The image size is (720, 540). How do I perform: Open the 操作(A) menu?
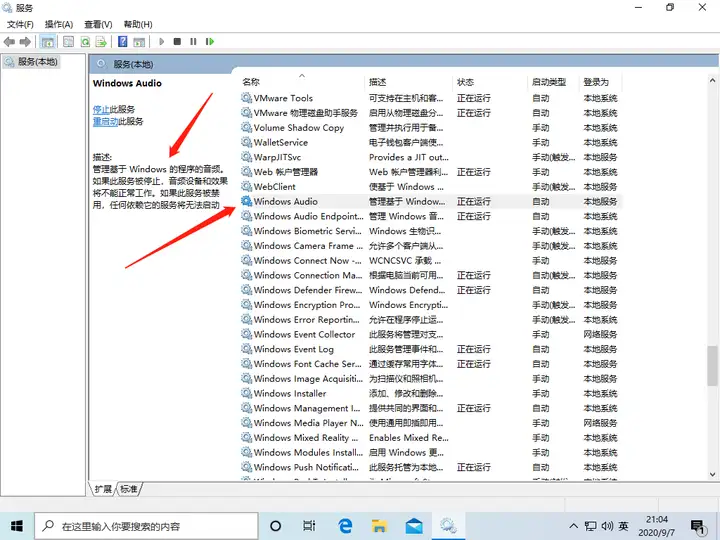[59, 24]
